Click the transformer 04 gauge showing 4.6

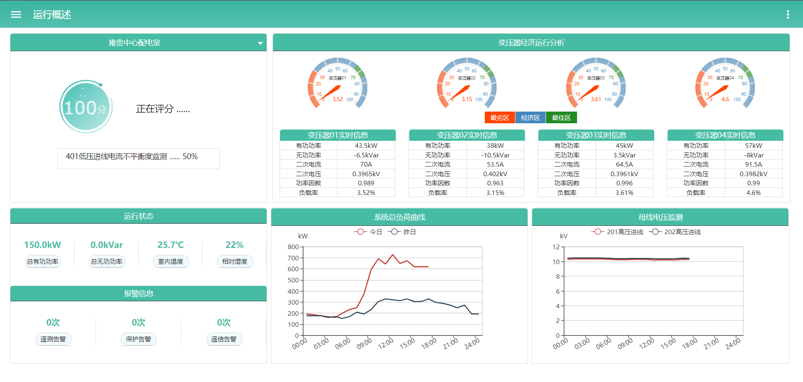click(x=725, y=82)
